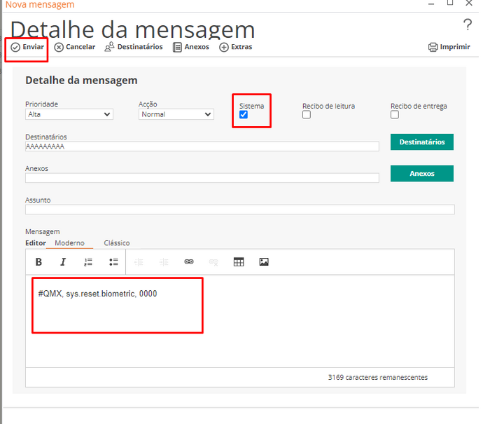Open the Acção dropdown
This screenshot has width=504, height=424.
click(x=176, y=114)
